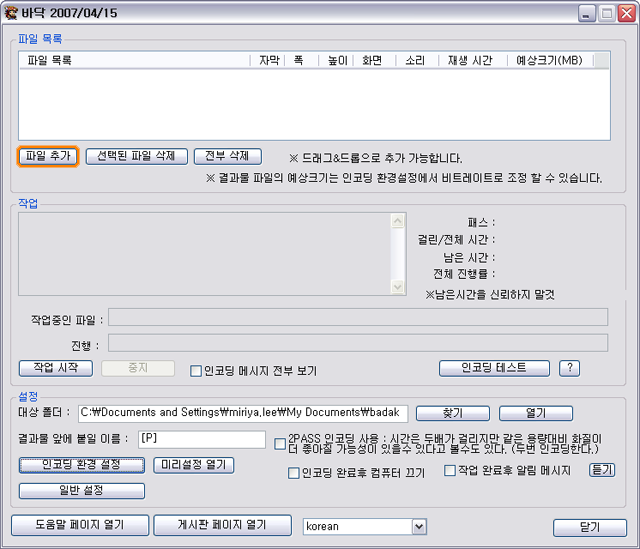Click the 화면 column header
Viewport: 640px width, 549px height.
coord(374,60)
